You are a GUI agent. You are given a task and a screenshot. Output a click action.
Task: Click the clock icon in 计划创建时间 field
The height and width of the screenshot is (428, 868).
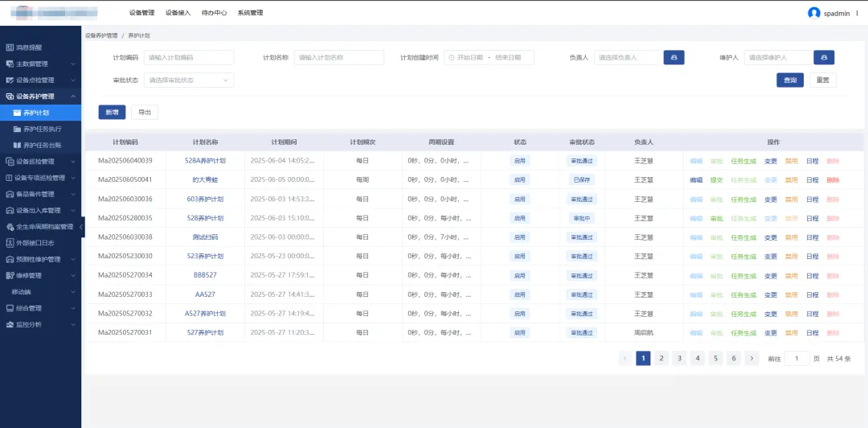pos(451,58)
